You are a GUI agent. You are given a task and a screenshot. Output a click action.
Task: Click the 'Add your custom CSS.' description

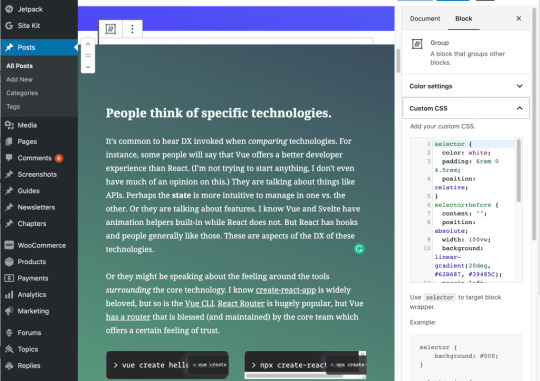pyautogui.click(x=442, y=126)
